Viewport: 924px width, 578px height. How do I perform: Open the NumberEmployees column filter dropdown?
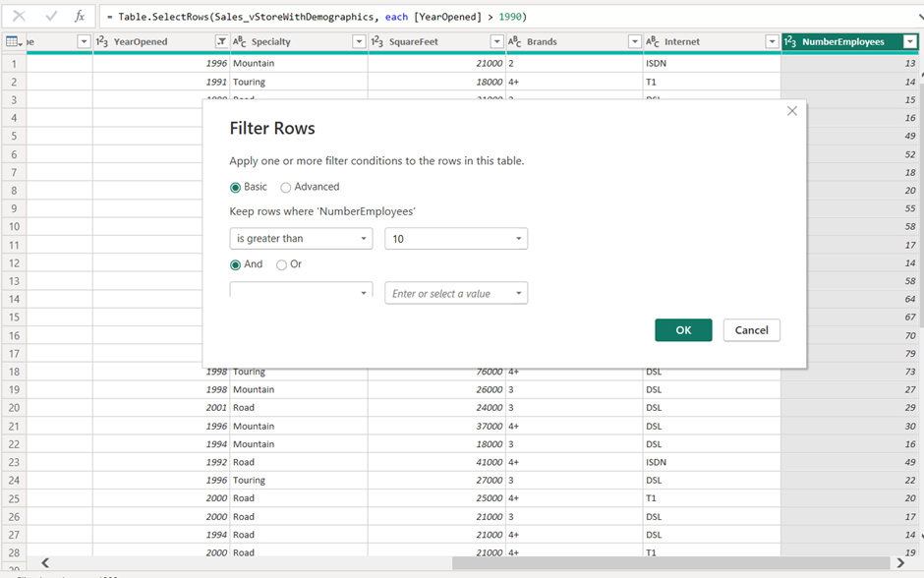[x=909, y=42]
